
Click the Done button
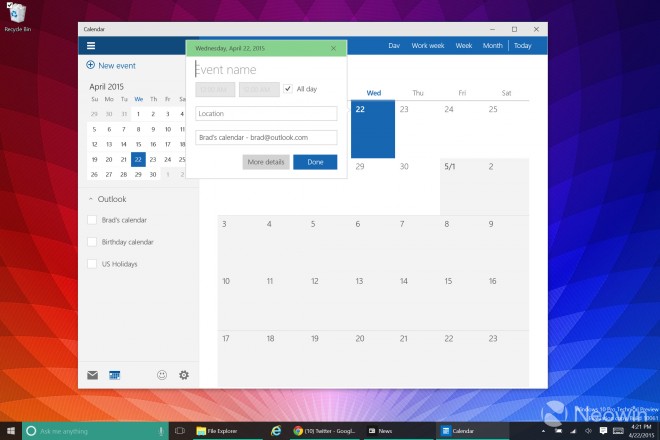[x=315, y=162]
